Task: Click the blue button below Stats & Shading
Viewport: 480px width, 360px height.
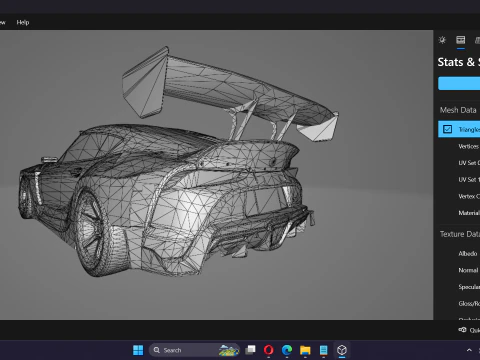Action: point(459,83)
